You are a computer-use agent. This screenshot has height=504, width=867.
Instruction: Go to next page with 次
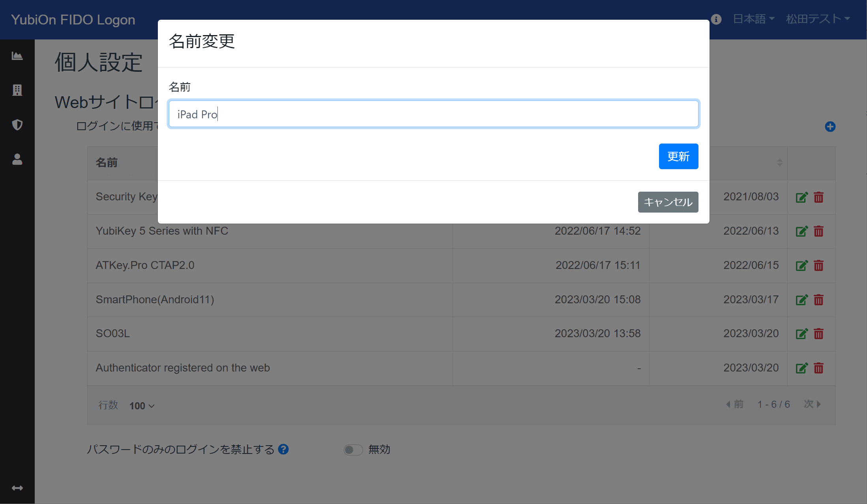(x=813, y=404)
